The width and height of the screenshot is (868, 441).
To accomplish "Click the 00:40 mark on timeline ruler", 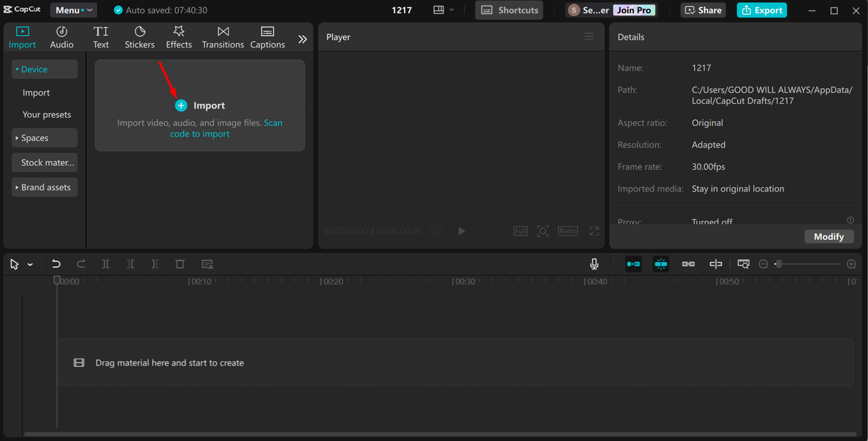I will (597, 281).
